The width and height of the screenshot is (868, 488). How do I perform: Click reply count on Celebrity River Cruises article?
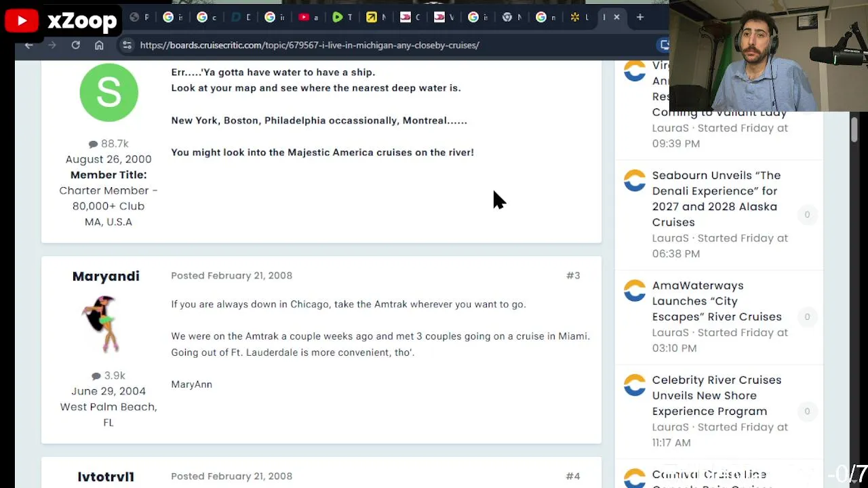(807, 411)
